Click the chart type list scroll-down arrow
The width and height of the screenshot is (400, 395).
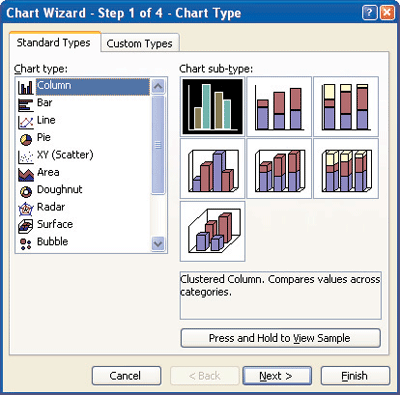(x=158, y=244)
